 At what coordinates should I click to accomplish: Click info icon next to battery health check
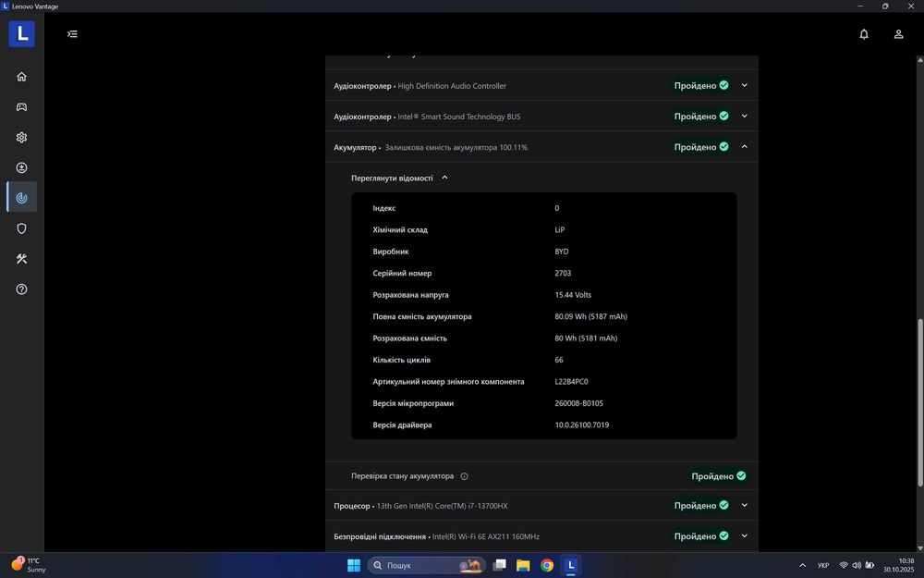[465, 476]
